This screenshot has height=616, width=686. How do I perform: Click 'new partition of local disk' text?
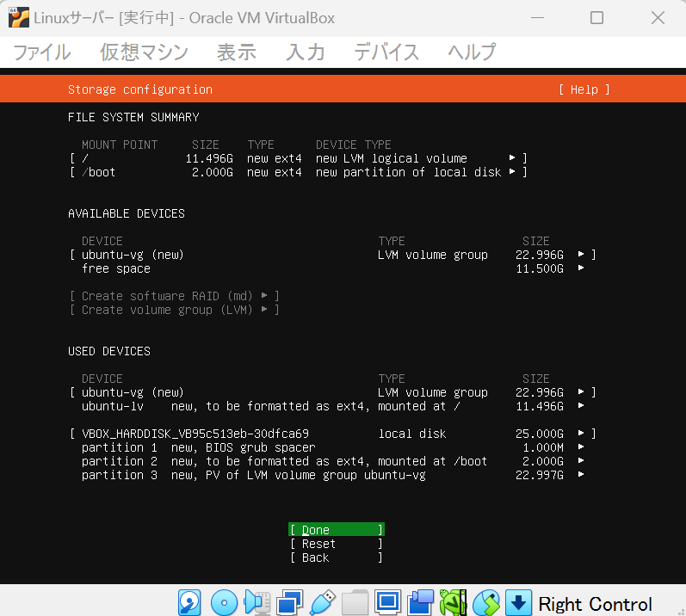pyautogui.click(x=408, y=172)
